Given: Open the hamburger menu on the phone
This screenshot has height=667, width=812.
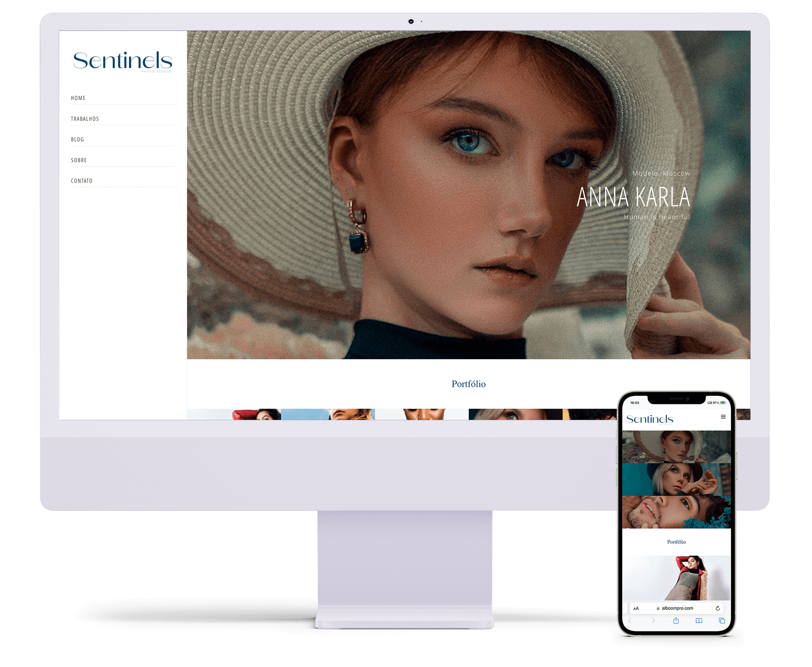Looking at the screenshot, I should coord(723,417).
